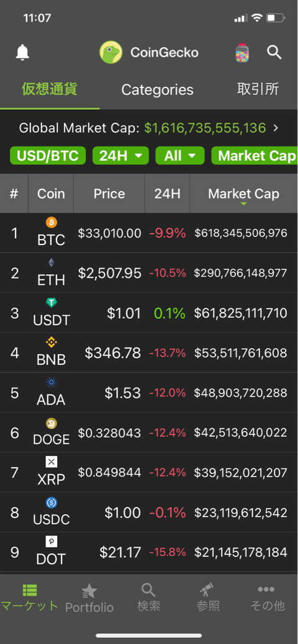Viewport: 298px width, 644px height.
Task: Switch to the Categories tab
Action: (158, 89)
